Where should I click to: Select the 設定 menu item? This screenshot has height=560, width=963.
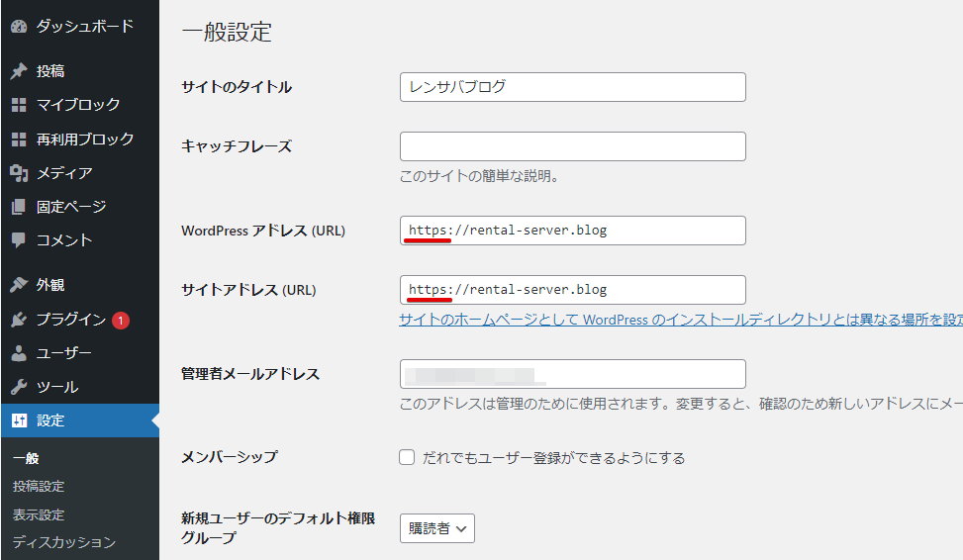tap(80, 420)
